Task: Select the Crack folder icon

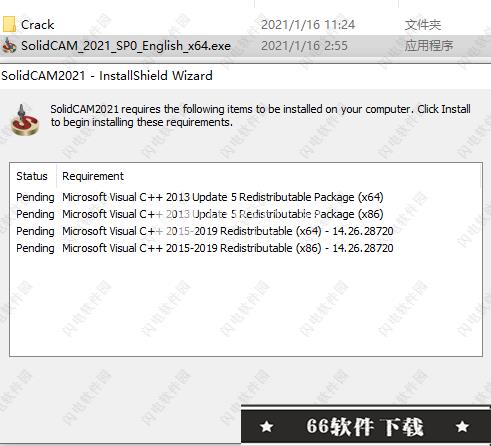Action: 9,24
